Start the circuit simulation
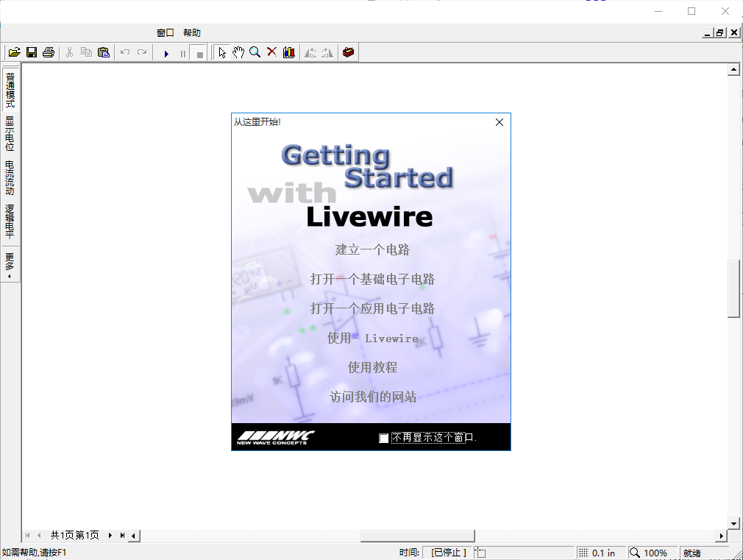This screenshot has height=560, width=743. pyautogui.click(x=166, y=52)
